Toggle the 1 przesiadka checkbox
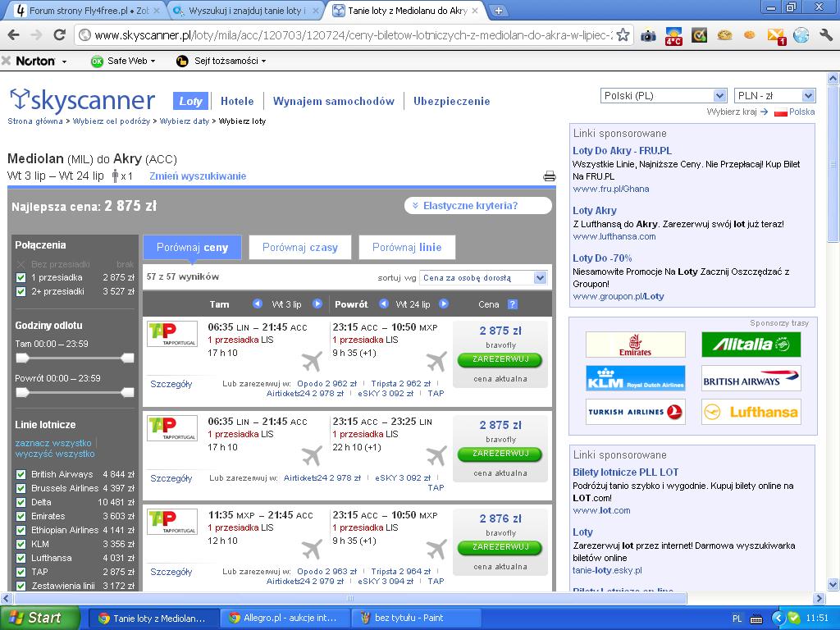Viewport: 840px width, 630px height. point(21,277)
